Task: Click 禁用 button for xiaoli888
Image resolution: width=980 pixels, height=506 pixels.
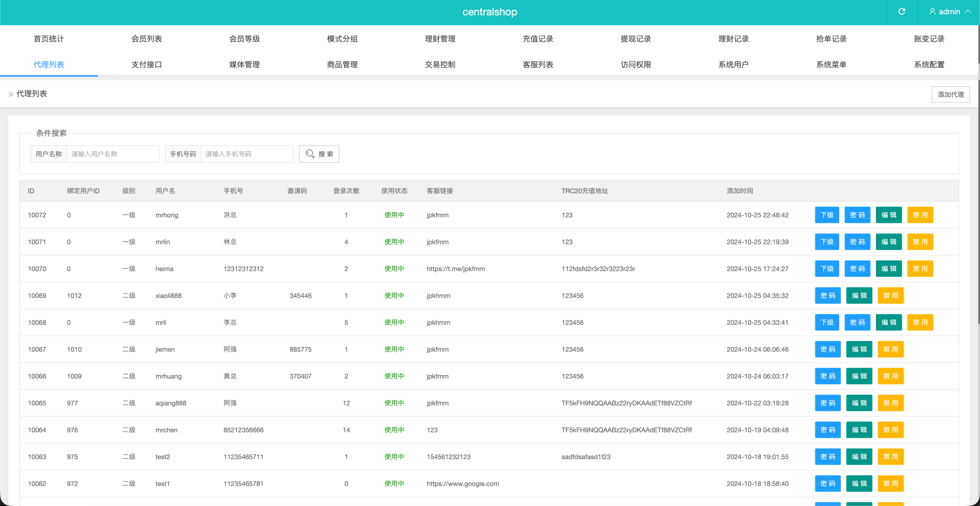Action: [890, 295]
